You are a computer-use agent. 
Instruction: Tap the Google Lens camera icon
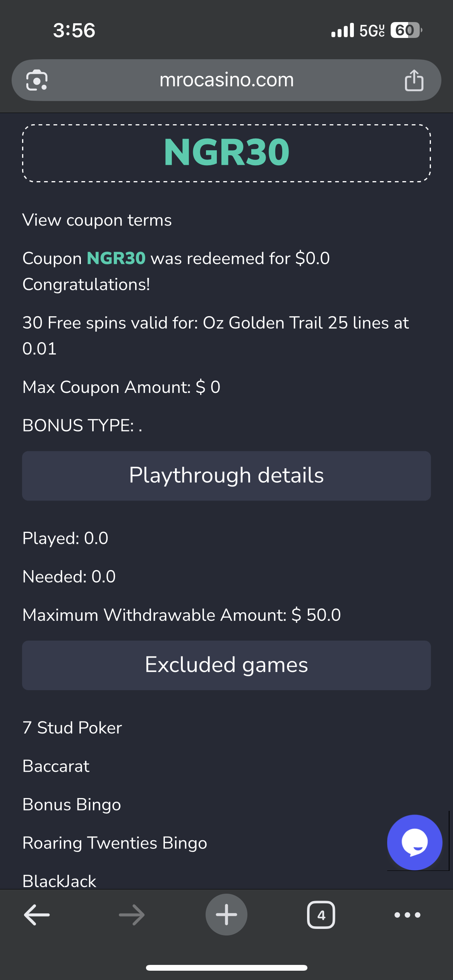tap(37, 80)
